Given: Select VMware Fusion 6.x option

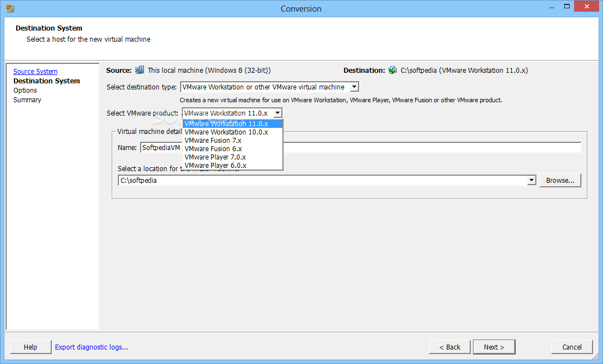Looking at the screenshot, I should coord(233,149).
